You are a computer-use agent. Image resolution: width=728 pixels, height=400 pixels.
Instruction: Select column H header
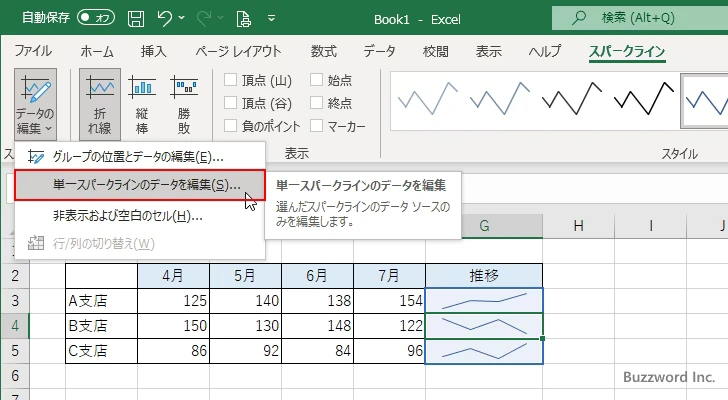pyautogui.click(x=578, y=226)
